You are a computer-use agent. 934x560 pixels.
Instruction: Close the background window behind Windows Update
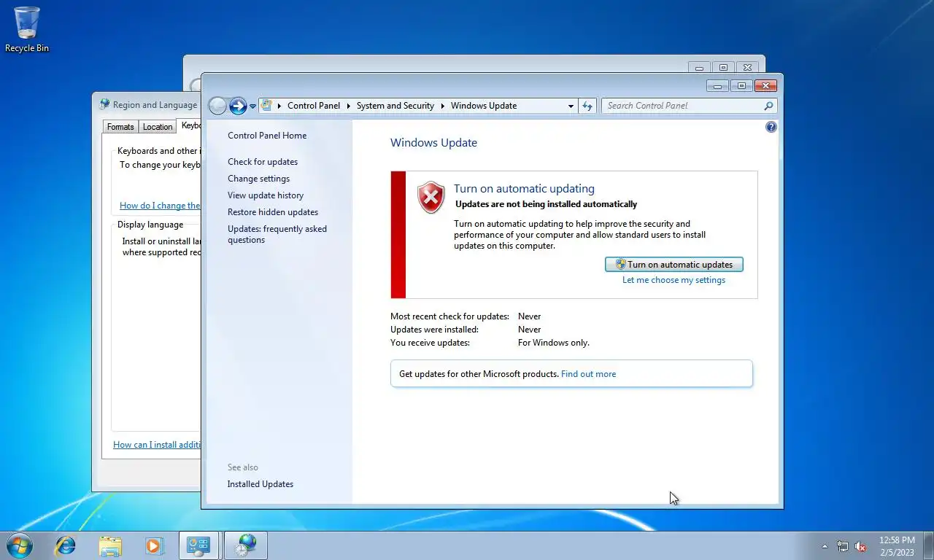coord(747,68)
